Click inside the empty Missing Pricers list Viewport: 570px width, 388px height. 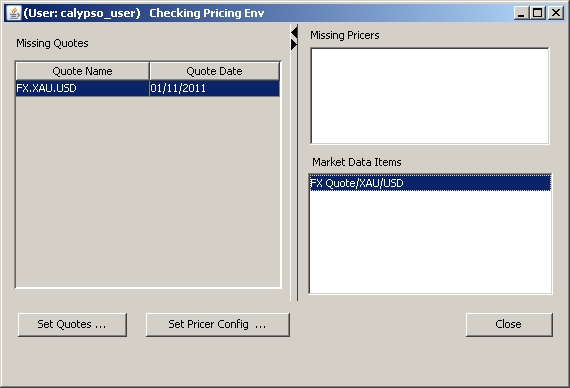[x=430, y=96]
